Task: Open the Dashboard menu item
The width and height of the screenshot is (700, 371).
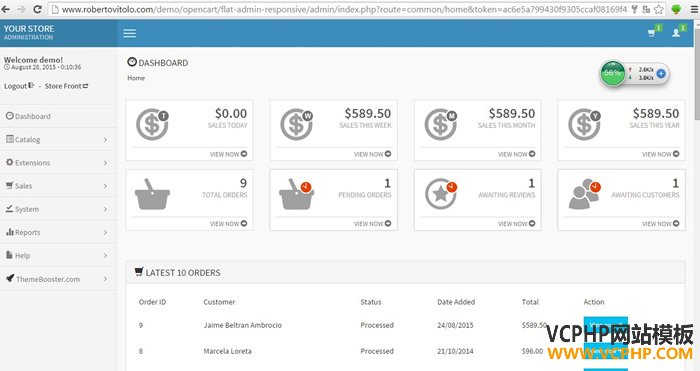Action: [58, 116]
